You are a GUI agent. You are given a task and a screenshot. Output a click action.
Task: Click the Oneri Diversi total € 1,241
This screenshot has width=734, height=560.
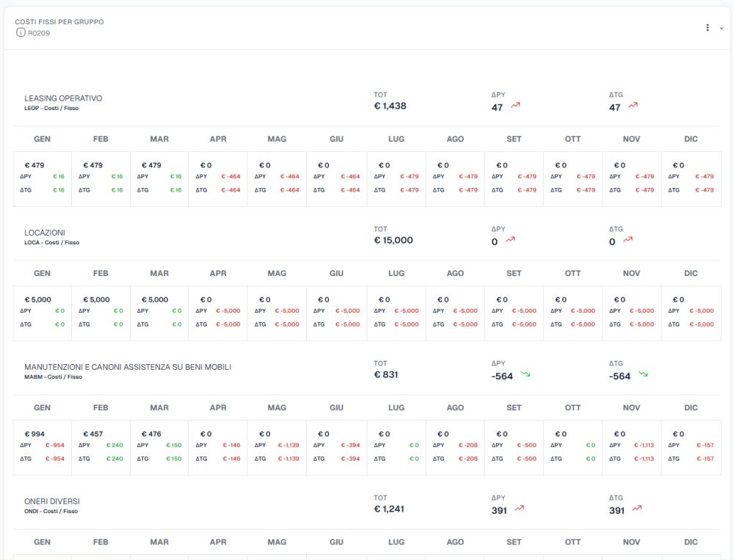[x=388, y=509]
